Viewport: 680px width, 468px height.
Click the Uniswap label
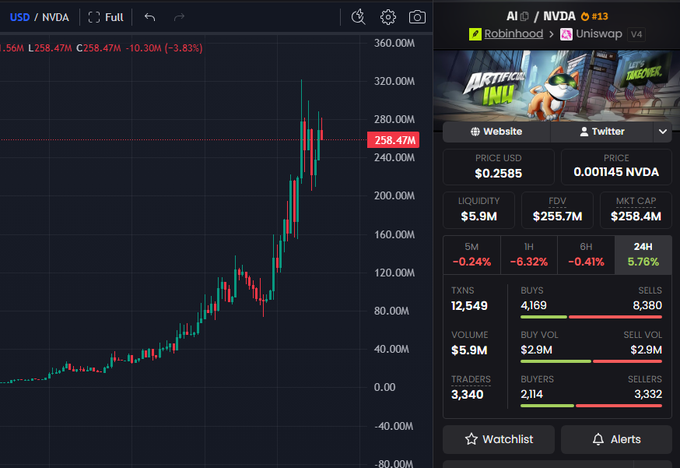click(599, 34)
